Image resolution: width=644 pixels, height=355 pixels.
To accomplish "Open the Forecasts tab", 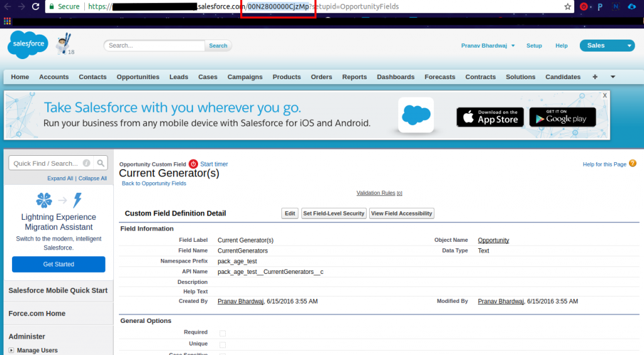I will pyautogui.click(x=440, y=77).
